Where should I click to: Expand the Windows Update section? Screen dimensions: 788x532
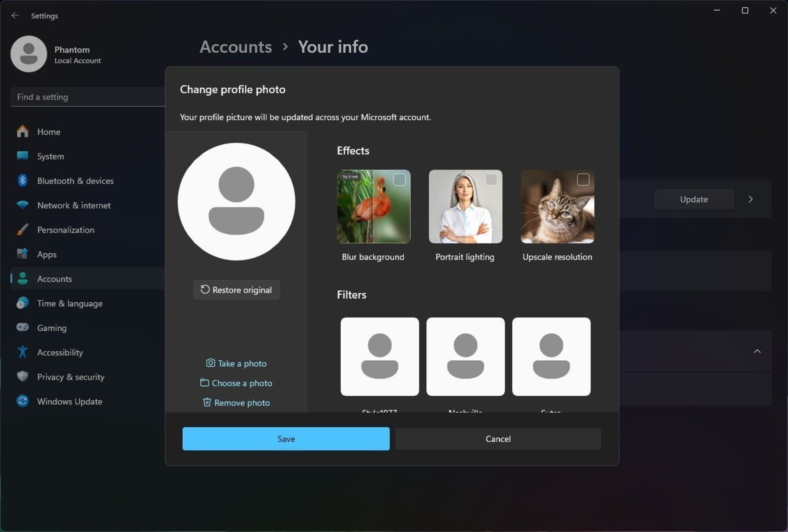click(x=69, y=401)
